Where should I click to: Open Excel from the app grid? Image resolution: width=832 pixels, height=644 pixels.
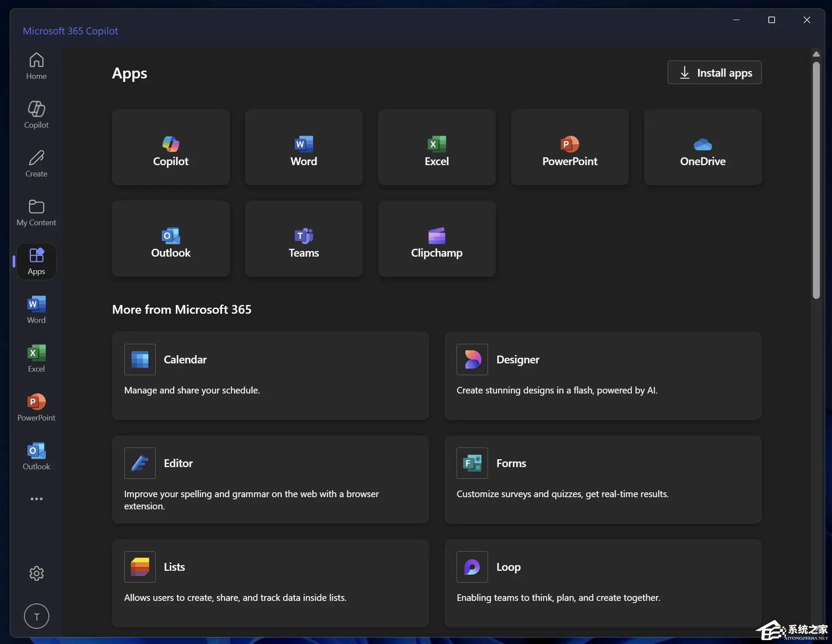[x=436, y=147]
